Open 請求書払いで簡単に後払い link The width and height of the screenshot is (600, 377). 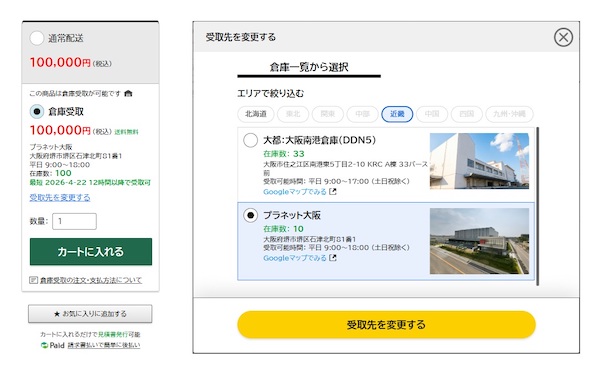[104, 345]
